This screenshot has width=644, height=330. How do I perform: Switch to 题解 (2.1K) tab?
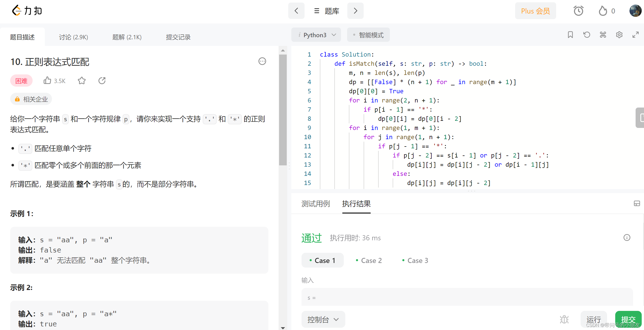point(127,37)
